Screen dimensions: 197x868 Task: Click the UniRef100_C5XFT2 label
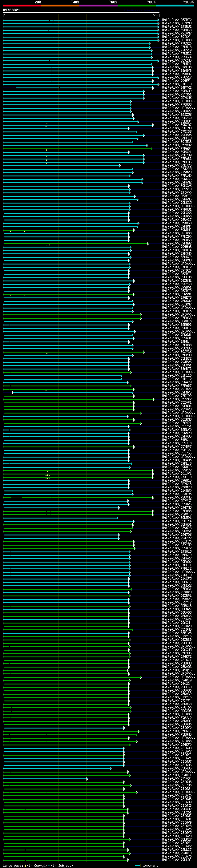[177, 196]
